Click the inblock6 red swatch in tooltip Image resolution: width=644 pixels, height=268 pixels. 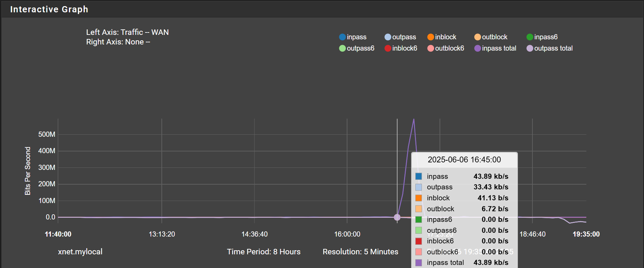pyautogui.click(x=418, y=241)
